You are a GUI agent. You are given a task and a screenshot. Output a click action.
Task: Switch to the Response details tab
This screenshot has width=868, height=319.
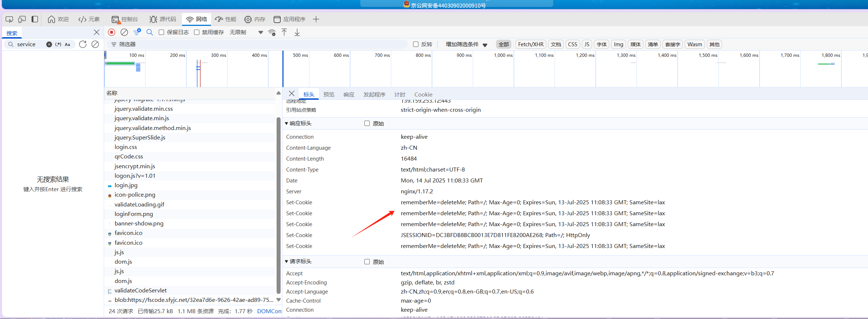(x=349, y=94)
